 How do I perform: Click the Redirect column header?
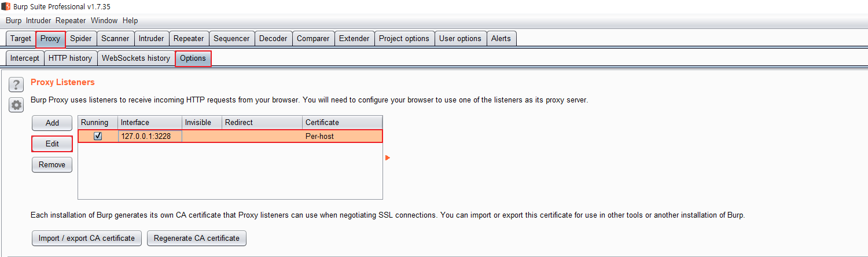[x=262, y=123]
